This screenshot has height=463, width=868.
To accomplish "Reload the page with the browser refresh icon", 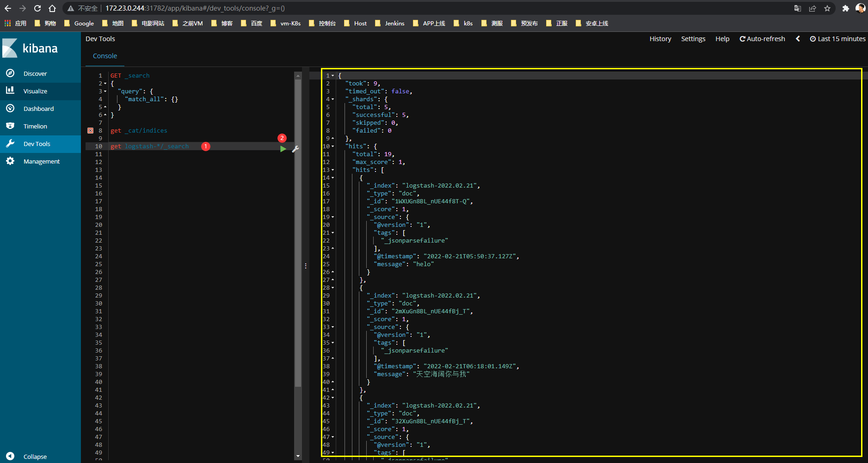I will pos(37,8).
